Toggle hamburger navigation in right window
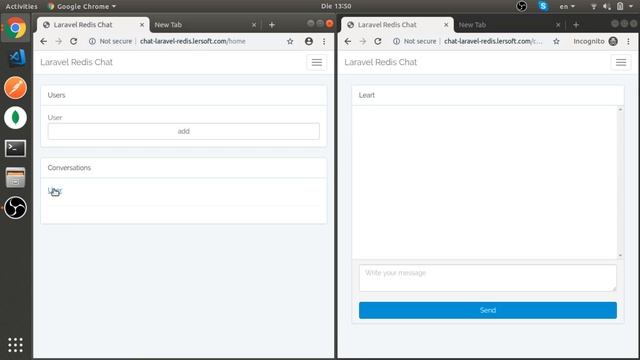The height and width of the screenshot is (360, 640). pyautogui.click(x=621, y=62)
